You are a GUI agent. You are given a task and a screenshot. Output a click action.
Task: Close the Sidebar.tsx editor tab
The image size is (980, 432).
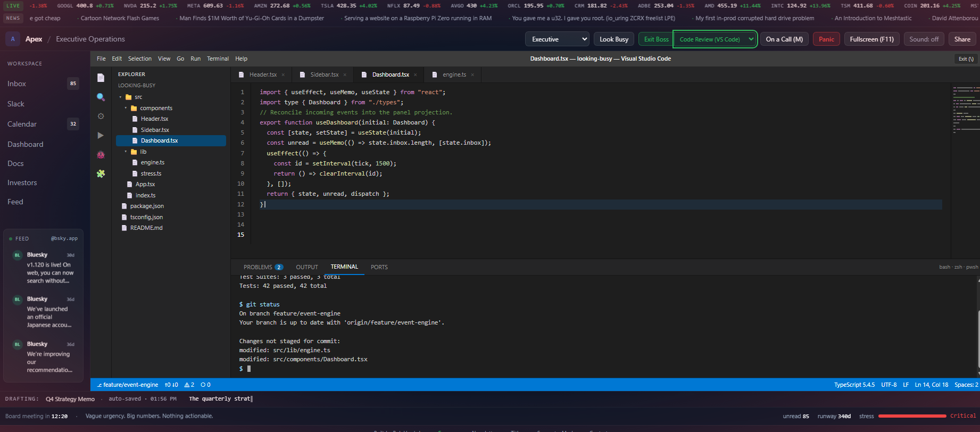tap(345, 75)
